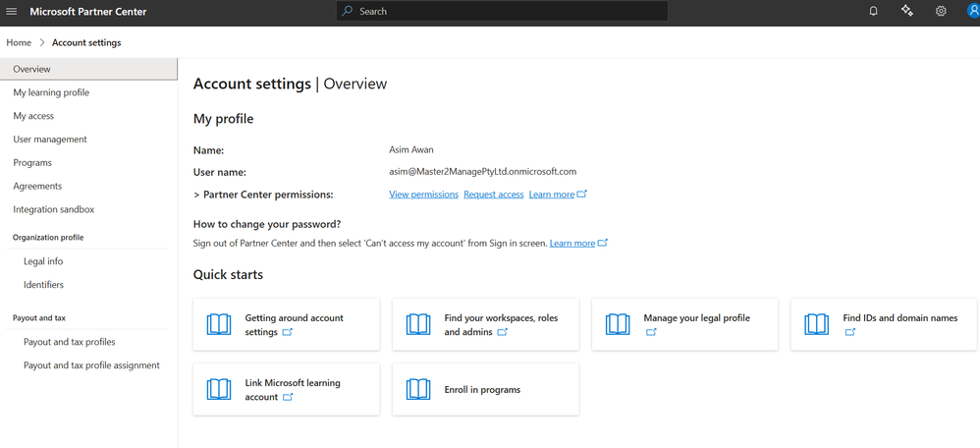Open Link Microsoft learning account quick start
Image resolution: width=980 pixels, height=448 pixels.
pyautogui.click(x=287, y=389)
